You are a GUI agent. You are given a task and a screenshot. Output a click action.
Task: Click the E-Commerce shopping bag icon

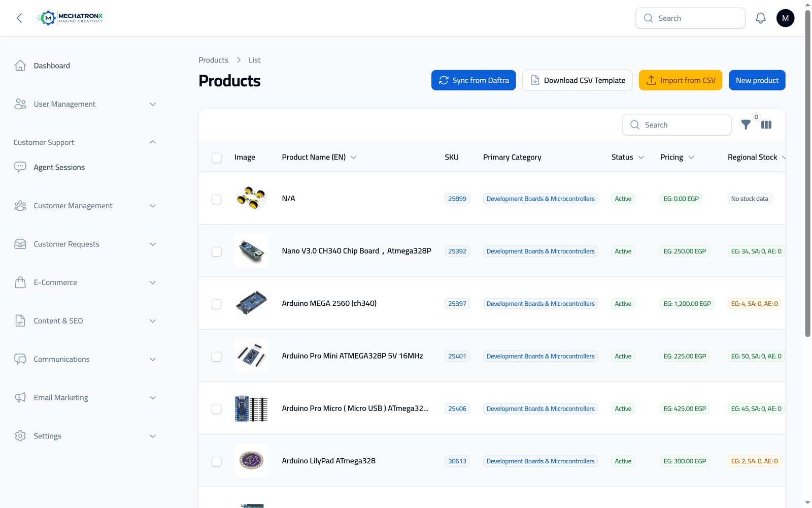(20, 282)
